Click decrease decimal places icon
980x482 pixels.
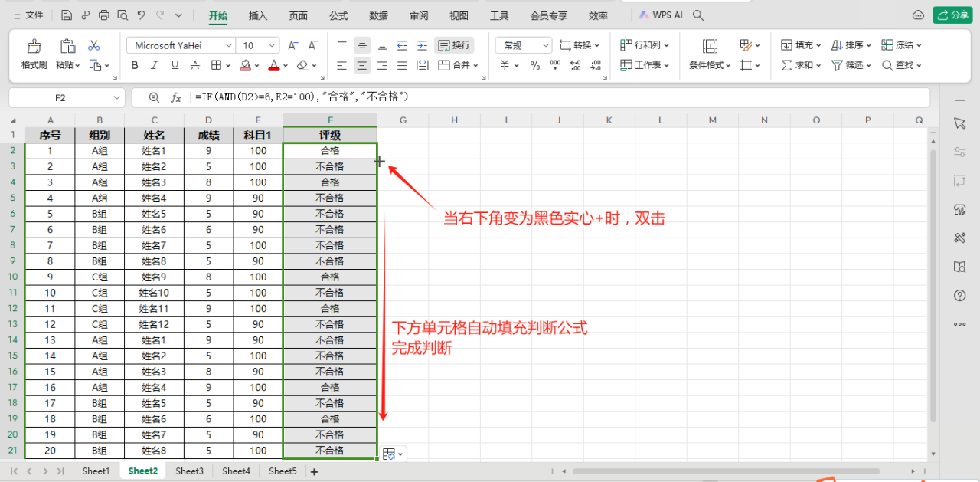tap(596, 65)
